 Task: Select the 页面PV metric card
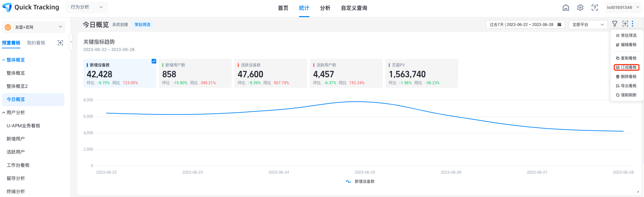click(x=422, y=73)
